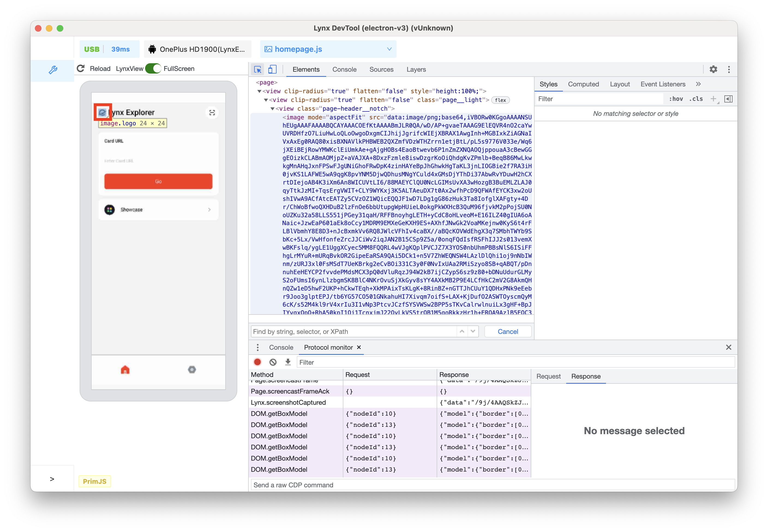Sort by the Method column header
The image size is (768, 532).
click(296, 375)
